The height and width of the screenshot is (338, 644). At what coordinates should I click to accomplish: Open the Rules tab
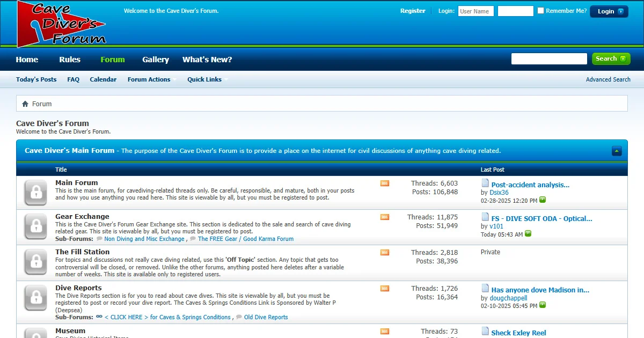point(70,60)
